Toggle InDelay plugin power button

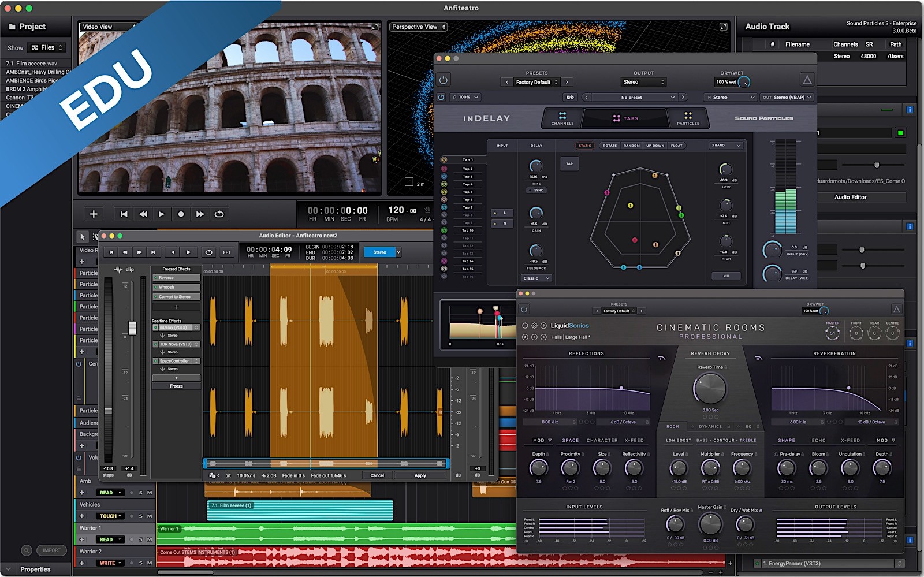coord(444,80)
